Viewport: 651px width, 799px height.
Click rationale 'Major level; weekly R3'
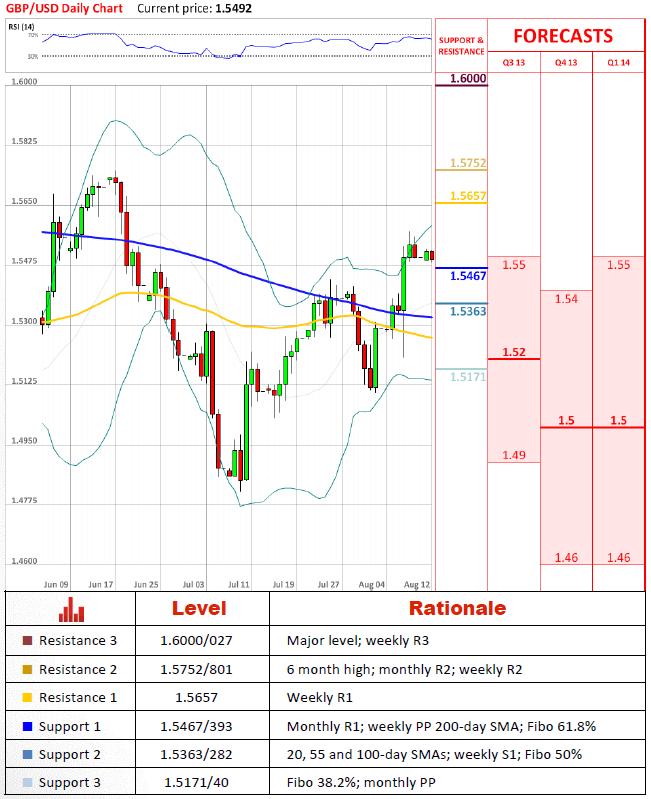click(358, 641)
